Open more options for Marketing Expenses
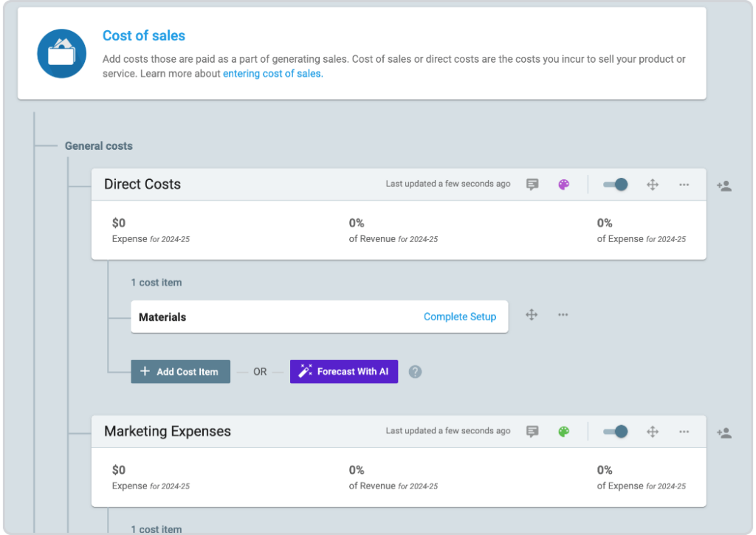The width and height of the screenshot is (756, 535). tap(684, 432)
